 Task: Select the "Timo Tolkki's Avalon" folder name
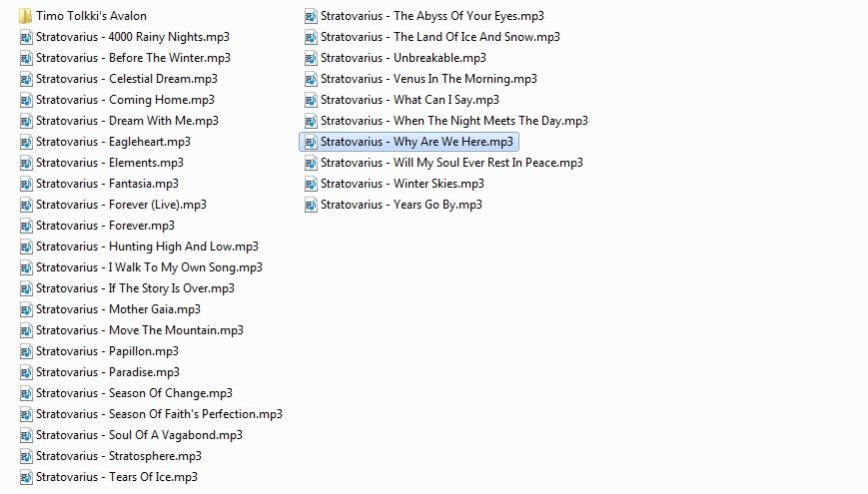[91, 16]
